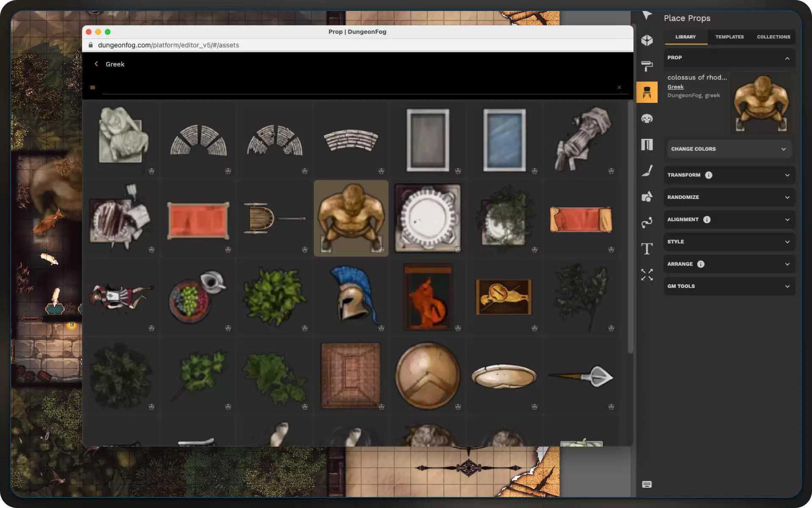Select the blue water pool prop
The height and width of the screenshot is (508, 812).
504,140
